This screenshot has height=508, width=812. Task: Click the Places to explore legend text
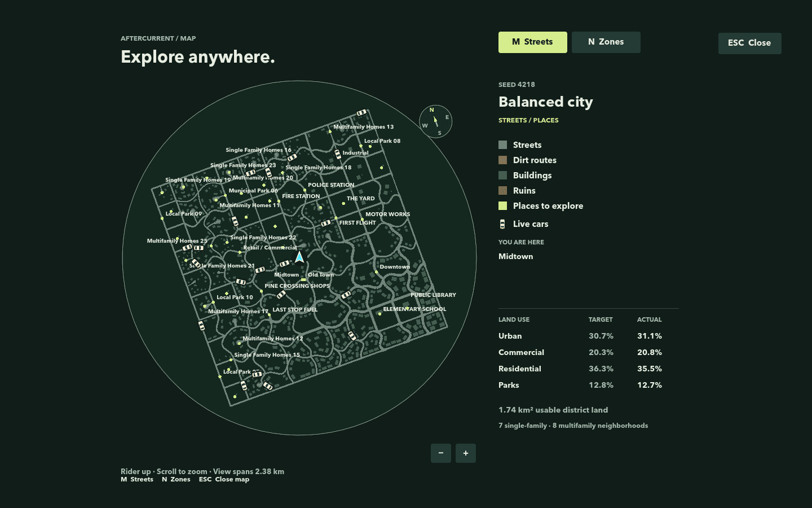coord(548,206)
